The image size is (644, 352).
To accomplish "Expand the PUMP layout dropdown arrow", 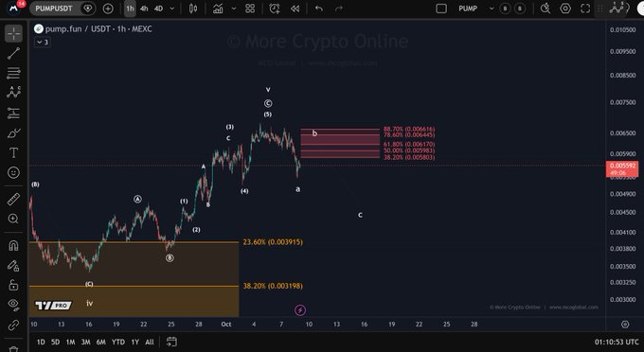I will click(x=492, y=9).
